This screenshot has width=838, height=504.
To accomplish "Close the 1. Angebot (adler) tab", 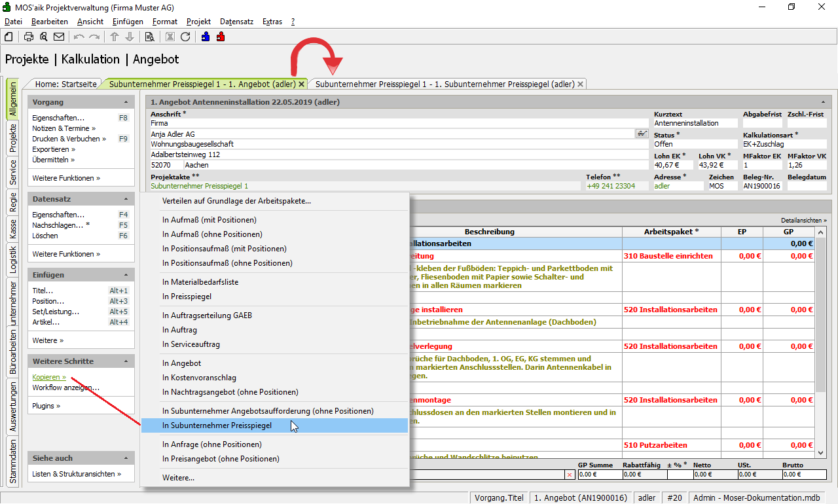I will pyautogui.click(x=301, y=84).
